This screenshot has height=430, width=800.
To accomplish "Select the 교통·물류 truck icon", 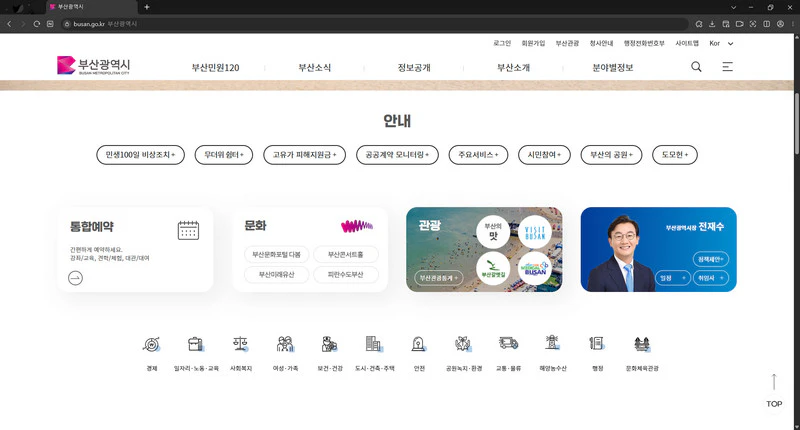I will [508, 344].
